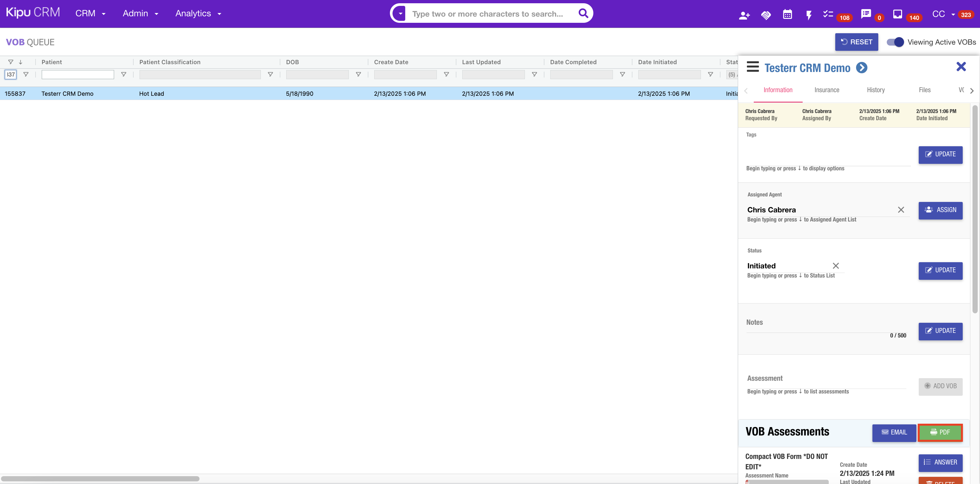Click the Kipu CRM logo
980x484 pixels.
33,13
